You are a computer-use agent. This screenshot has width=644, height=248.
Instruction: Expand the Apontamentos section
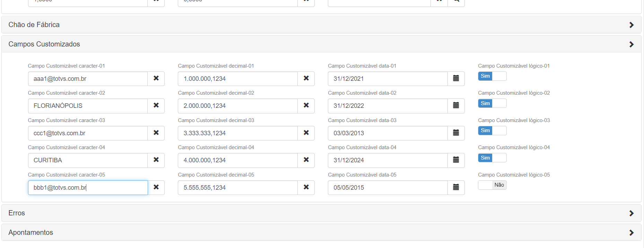coord(631,233)
